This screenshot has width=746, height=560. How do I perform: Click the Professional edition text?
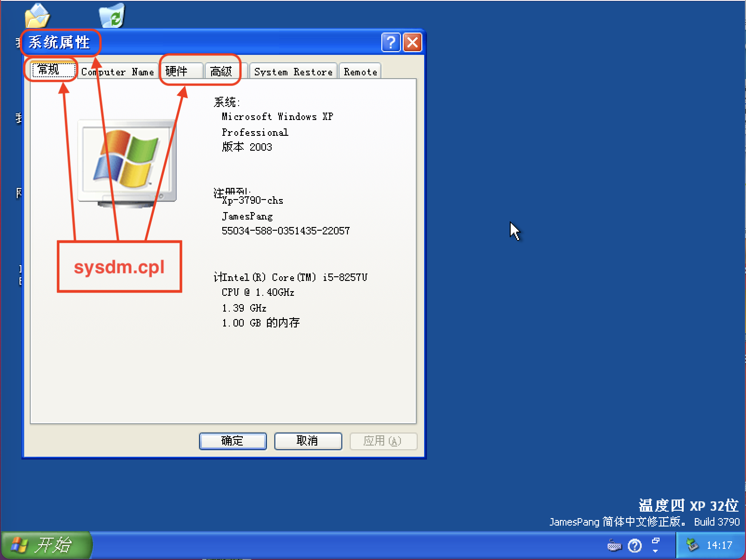point(255,132)
